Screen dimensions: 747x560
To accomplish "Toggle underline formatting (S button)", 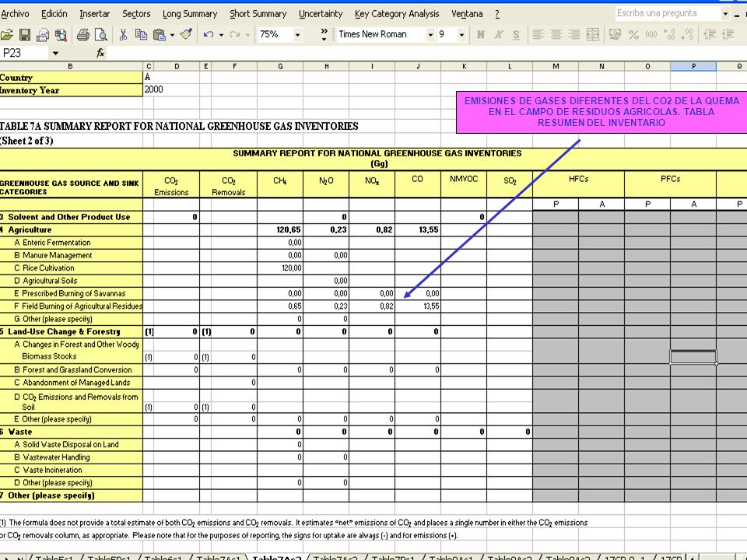I will (516, 34).
